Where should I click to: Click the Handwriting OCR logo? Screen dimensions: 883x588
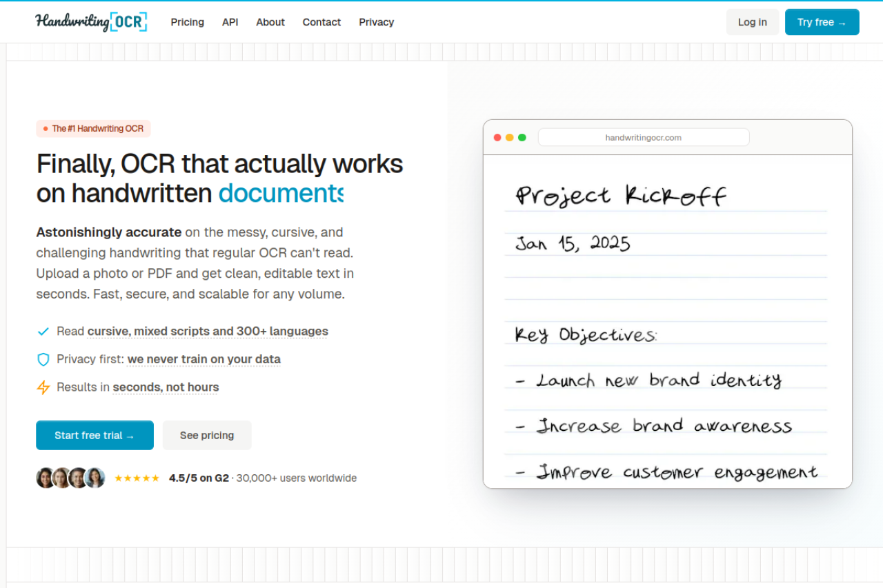tap(92, 22)
